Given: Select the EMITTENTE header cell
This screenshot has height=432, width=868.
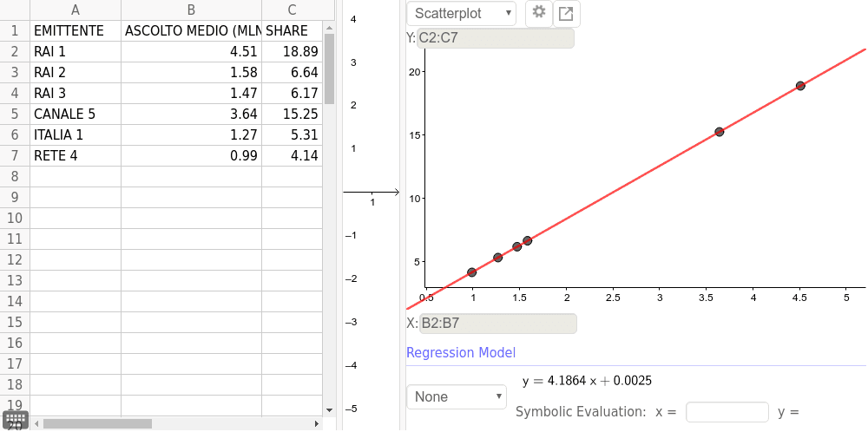Looking at the screenshot, I should [x=76, y=30].
